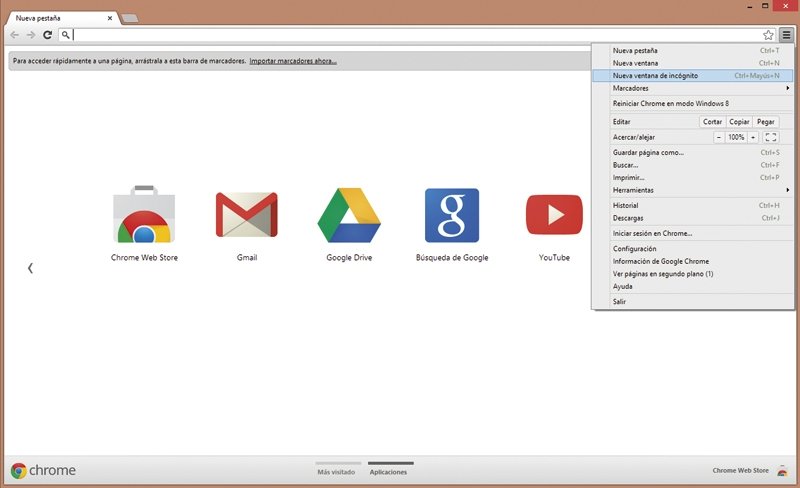Click the back navigation arrow
Viewport: 800px width, 488px height.
(14, 35)
